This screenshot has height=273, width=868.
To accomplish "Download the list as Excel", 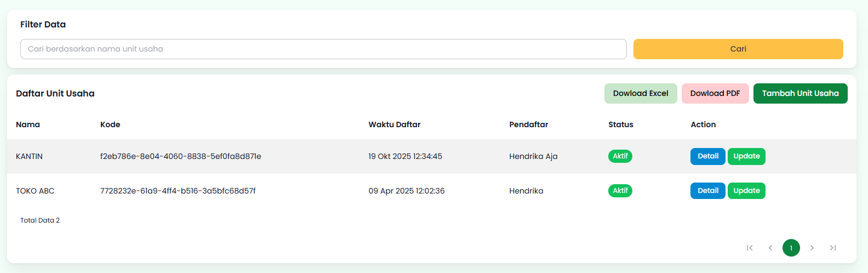I will tap(641, 93).
